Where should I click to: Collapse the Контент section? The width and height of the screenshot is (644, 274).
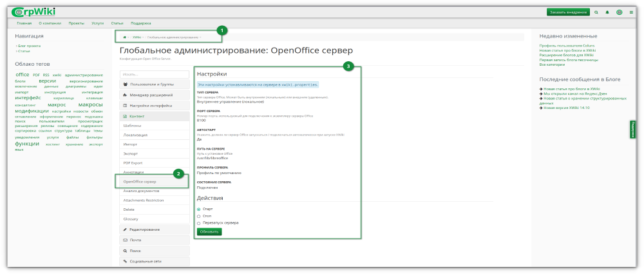point(155,117)
